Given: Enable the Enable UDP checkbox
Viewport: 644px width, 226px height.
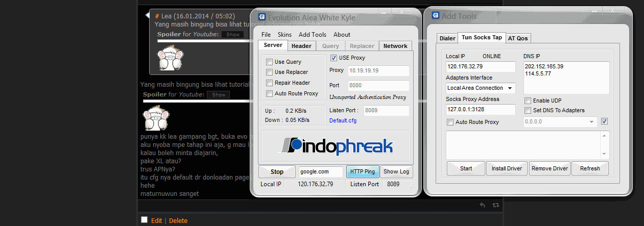Looking at the screenshot, I should click(x=528, y=101).
